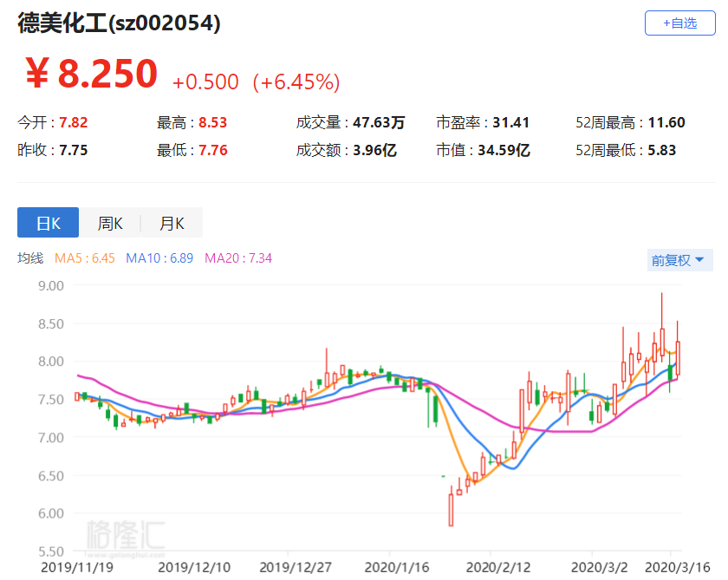Click y-axis price label 7.00
Image resolution: width=728 pixels, height=580 pixels.
click(51, 438)
